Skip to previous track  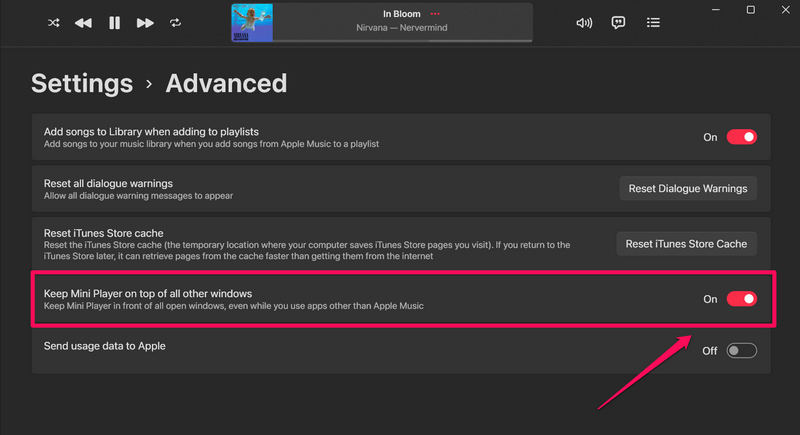[84, 22]
